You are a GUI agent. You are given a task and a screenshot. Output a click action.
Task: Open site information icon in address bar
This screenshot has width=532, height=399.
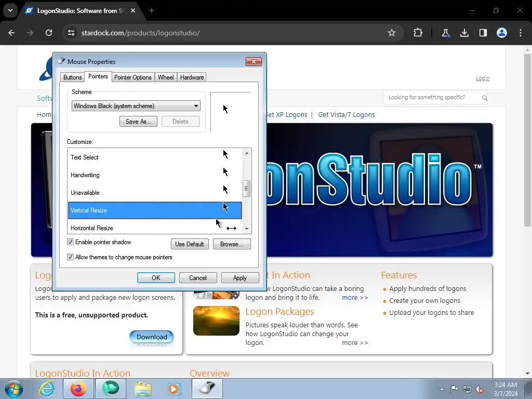click(71, 33)
